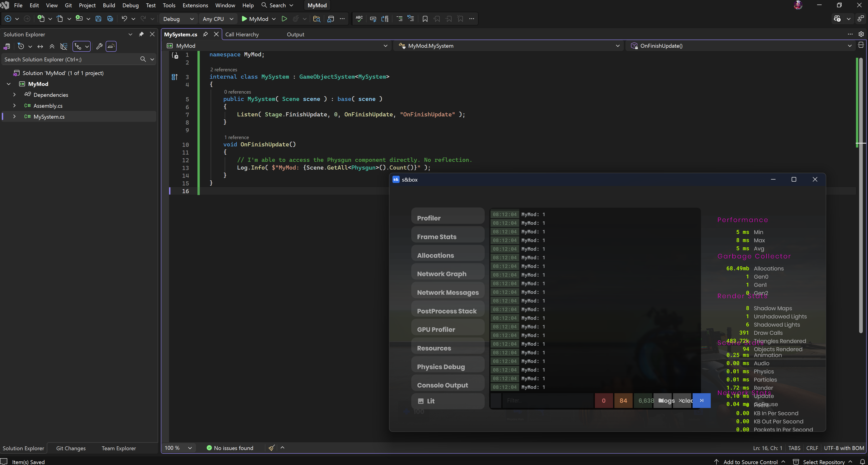Image resolution: width=868 pixels, height=465 pixels.
Task: Click the Show All Files icon
Action: (64, 47)
